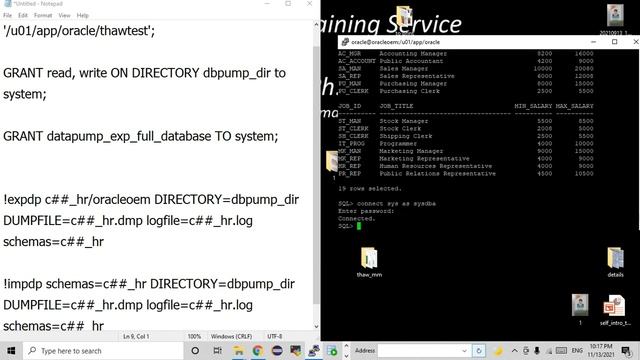This screenshot has height=360, width=640.
Task: Select desktop folder above the terminal window
Action: pos(404,18)
